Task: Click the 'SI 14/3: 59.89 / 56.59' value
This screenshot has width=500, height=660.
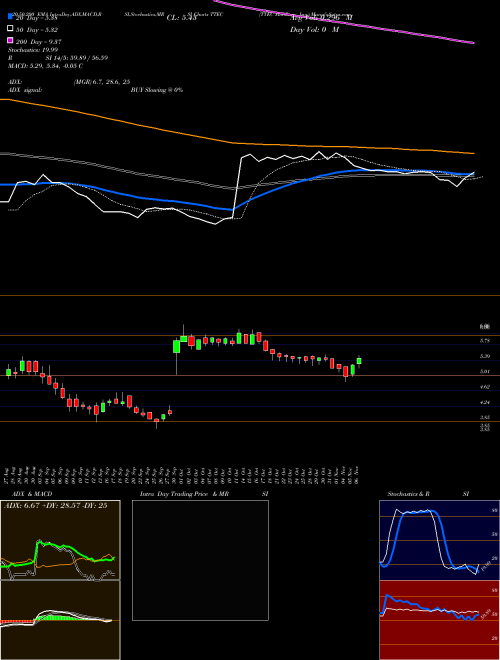Action: (x=77, y=58)
